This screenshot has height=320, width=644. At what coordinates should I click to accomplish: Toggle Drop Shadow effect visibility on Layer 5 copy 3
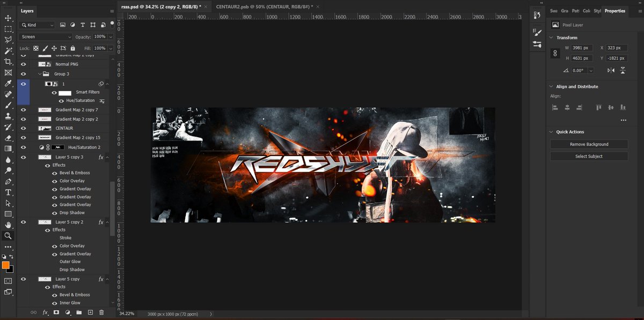[54, 213]
